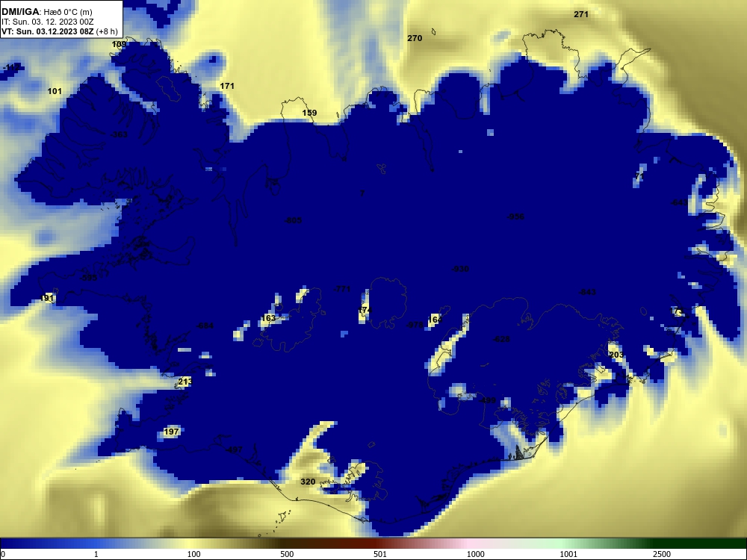
Task: Click the "-595" value label
Action: click(89, 278)
